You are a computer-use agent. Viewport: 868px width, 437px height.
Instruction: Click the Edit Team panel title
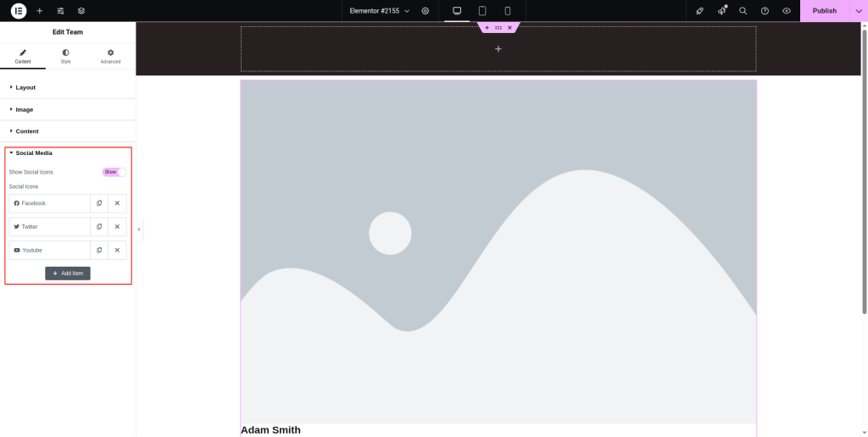tap(68, 32)
